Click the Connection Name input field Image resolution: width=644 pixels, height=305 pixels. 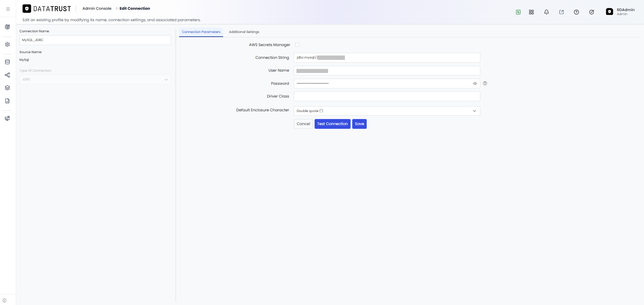(x=95, y=40)
